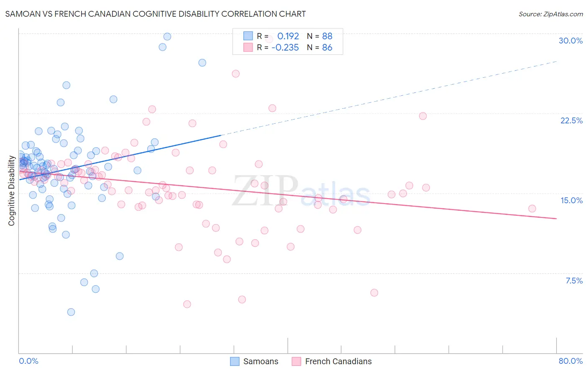Click the N = 86 value
Screen dimensions: 588x373
click(x=320, y=47)
